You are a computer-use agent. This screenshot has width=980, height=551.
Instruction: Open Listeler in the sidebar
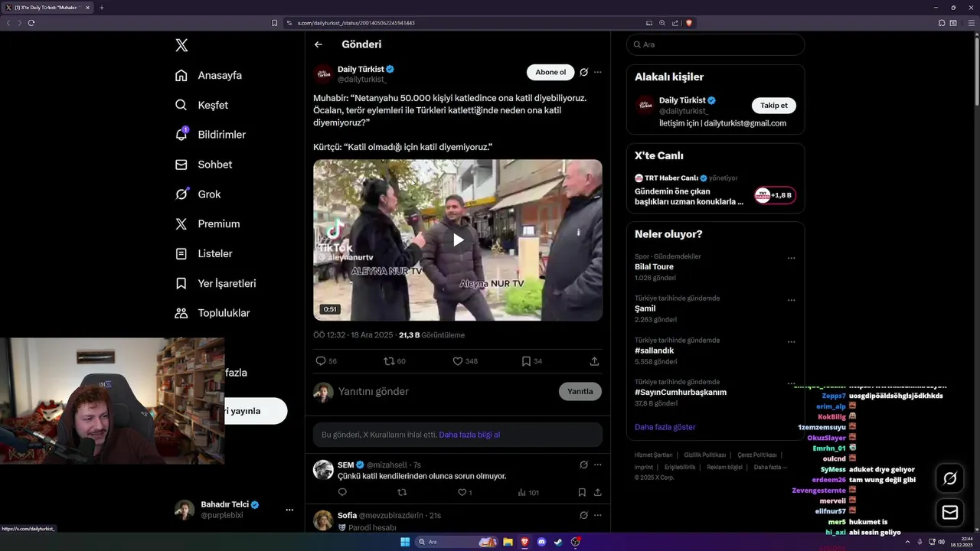coord(203,253)
